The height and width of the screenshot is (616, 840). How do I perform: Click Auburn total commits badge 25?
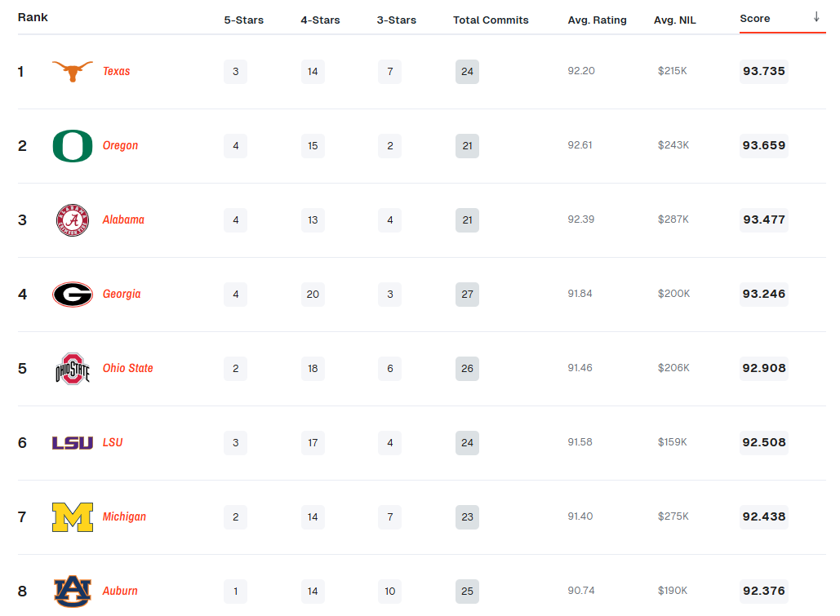pos(467,592)
